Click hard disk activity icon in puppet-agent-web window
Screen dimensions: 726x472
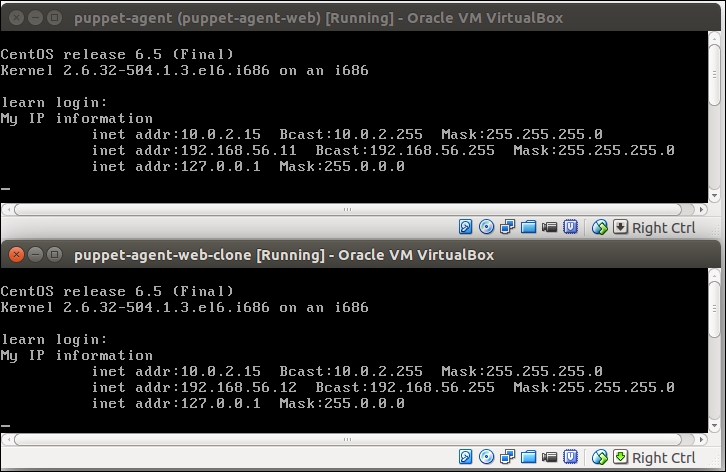pyautogui.click(x=466, y=227)
